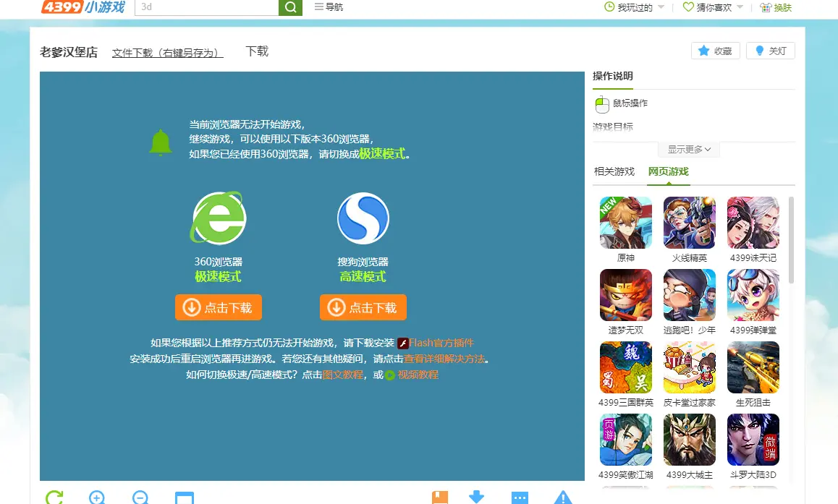
Task: Open the 查看详细解决方法 link
Action: tap(444, 359)
